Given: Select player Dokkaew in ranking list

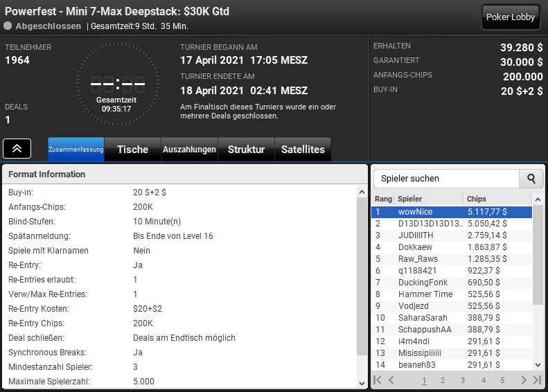Looking at the screenshot, I should pyautogui.click(x=415, y=247).
